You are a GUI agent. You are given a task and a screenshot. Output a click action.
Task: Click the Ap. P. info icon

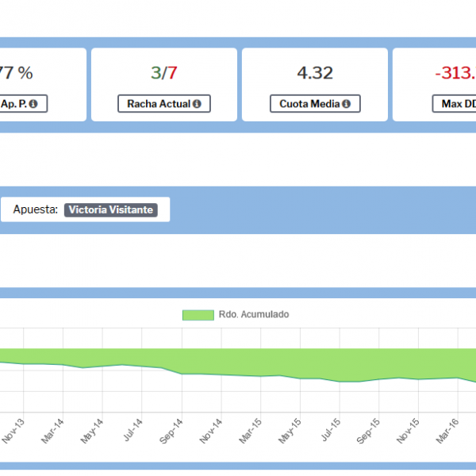pos(33,104)
